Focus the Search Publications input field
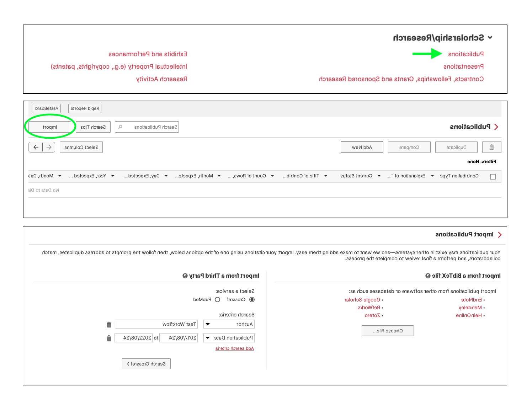532x411 pixels. coord(147,127)
